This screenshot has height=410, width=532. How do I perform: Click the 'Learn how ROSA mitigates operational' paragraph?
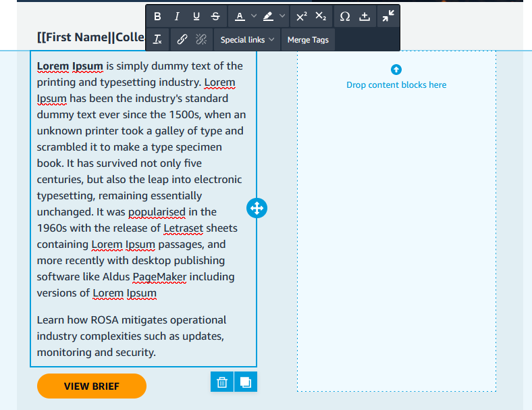click(132, 336)
